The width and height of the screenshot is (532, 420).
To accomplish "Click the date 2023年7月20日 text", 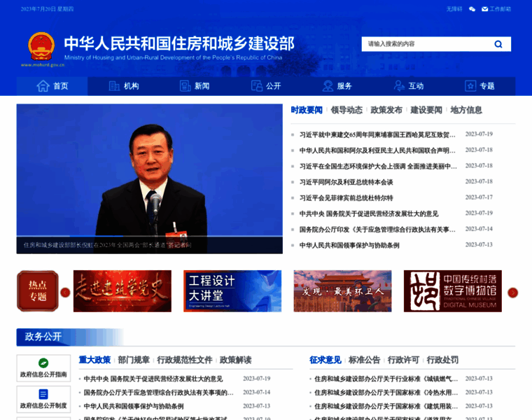I will coord(38,9).
